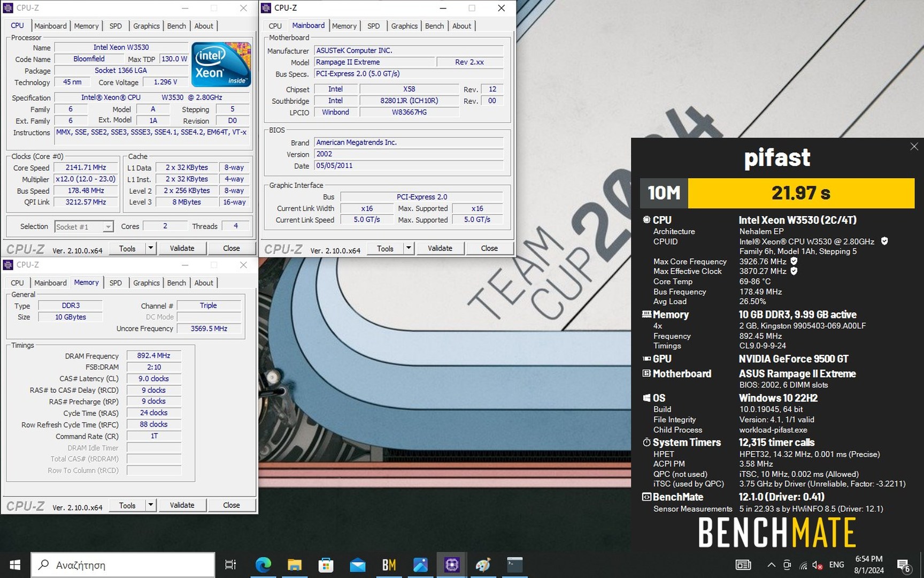The width and height of the screenshot is (924, 578).
Task: Click shield beside Max Core Frequency
Action: pos(794,261)
